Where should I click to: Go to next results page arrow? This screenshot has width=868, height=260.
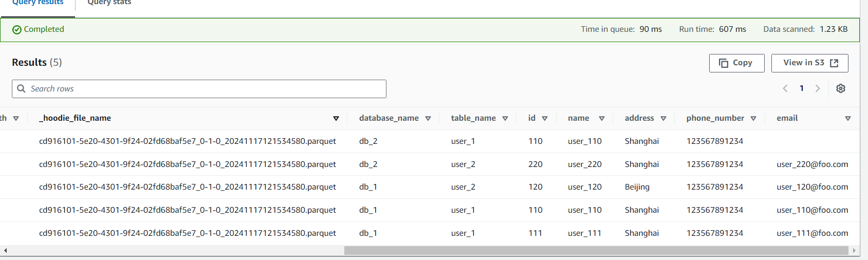click(818, 88)
